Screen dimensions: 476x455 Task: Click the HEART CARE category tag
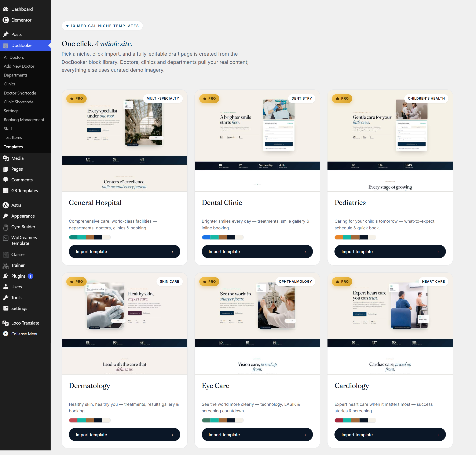pos(433,282)
